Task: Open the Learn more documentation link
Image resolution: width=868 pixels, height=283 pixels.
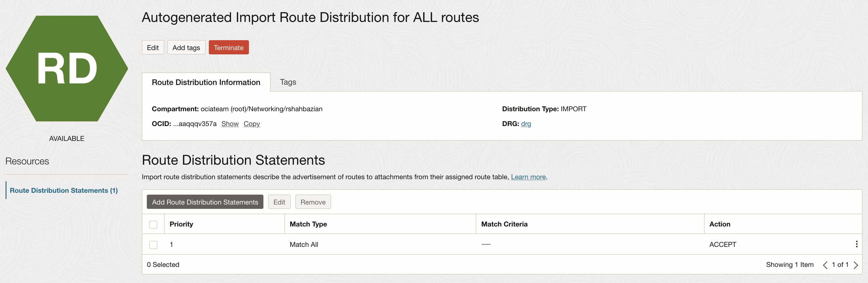Action: click(x=528, y=177)
